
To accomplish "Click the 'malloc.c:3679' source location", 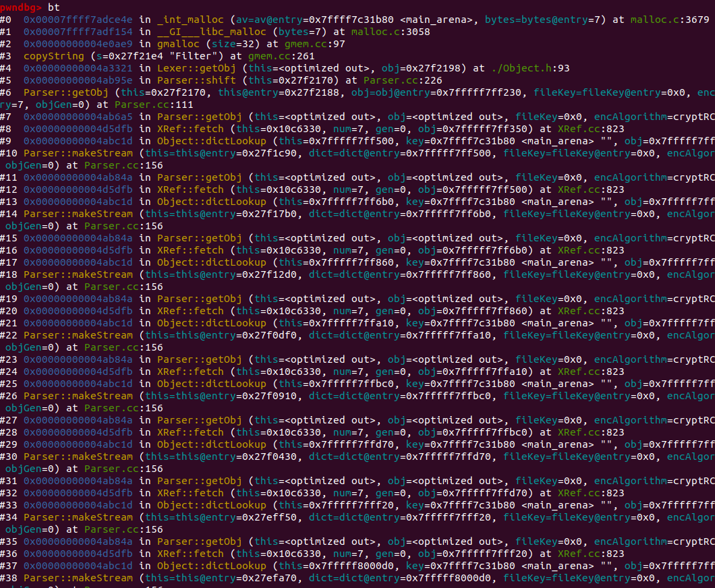I will (x=670, y=20).
